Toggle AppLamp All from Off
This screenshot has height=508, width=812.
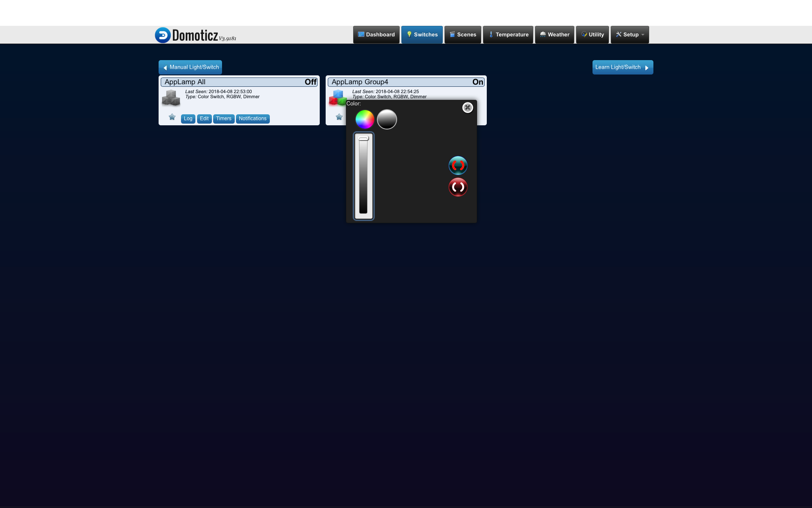pyautogui.click(x=310, y=82)
